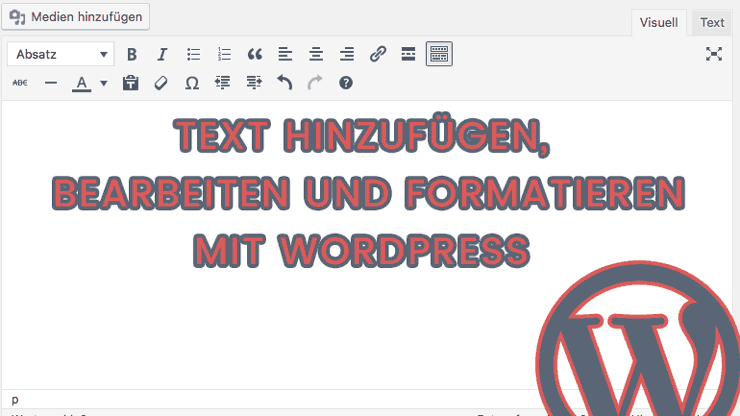Click the p element path in status bar
Screen dimensions: 740x416
(x=15, y=400)
